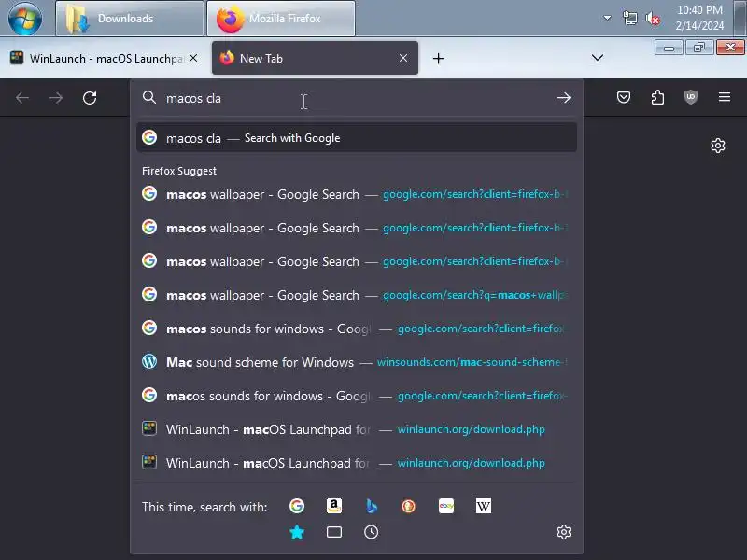
Task: Open first 'macos sounds for windows' suggestion
Action: pos(357,329)
